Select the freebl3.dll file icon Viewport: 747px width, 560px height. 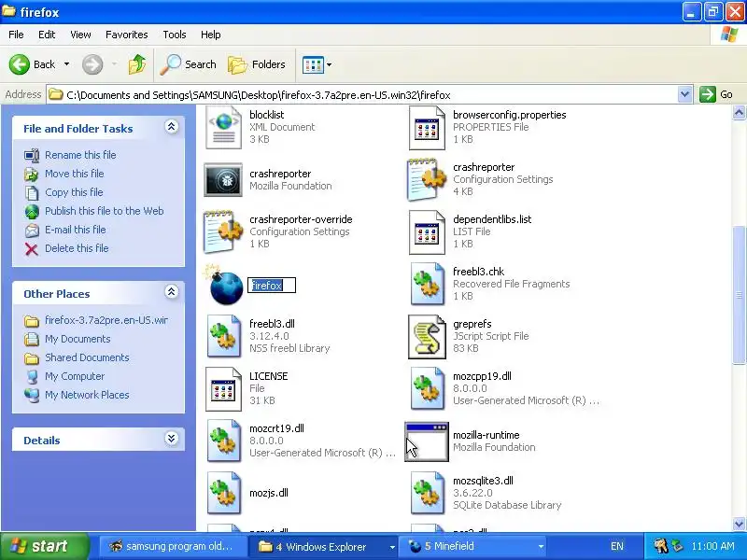(223, 337)
